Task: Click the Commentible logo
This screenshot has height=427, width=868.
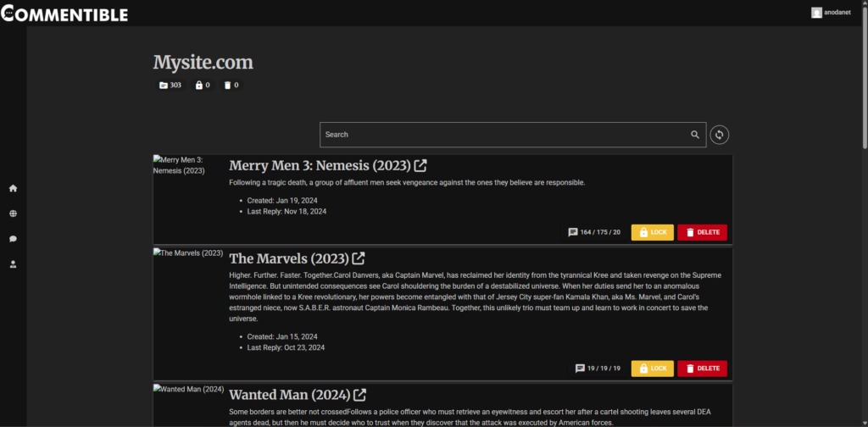Action: click(x=64, y=14)
